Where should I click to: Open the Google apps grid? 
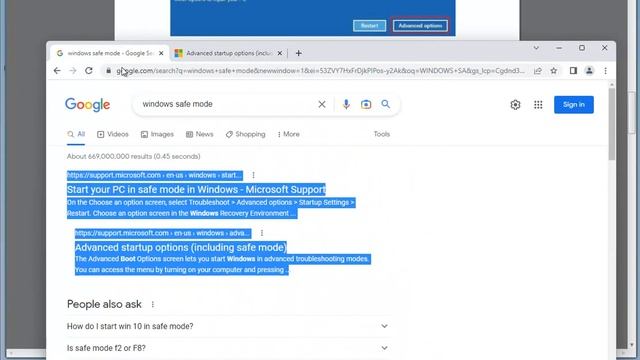[538, 105]
